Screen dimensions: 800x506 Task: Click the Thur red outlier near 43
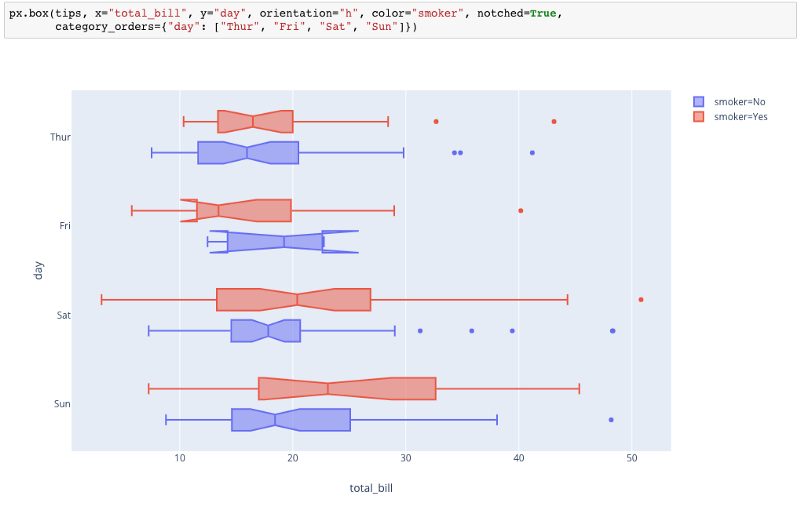(x=554, y=121)
